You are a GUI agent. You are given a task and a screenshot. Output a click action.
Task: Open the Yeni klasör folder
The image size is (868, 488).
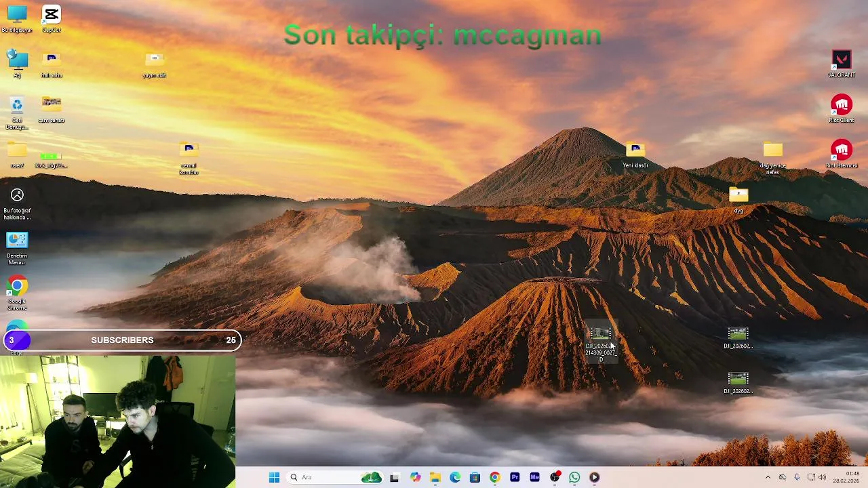click(635, 155)
